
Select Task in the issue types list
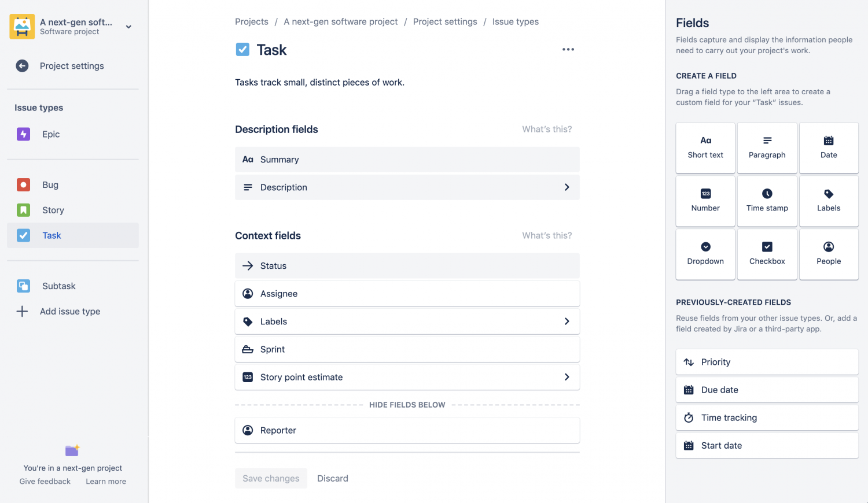[52, 235]
